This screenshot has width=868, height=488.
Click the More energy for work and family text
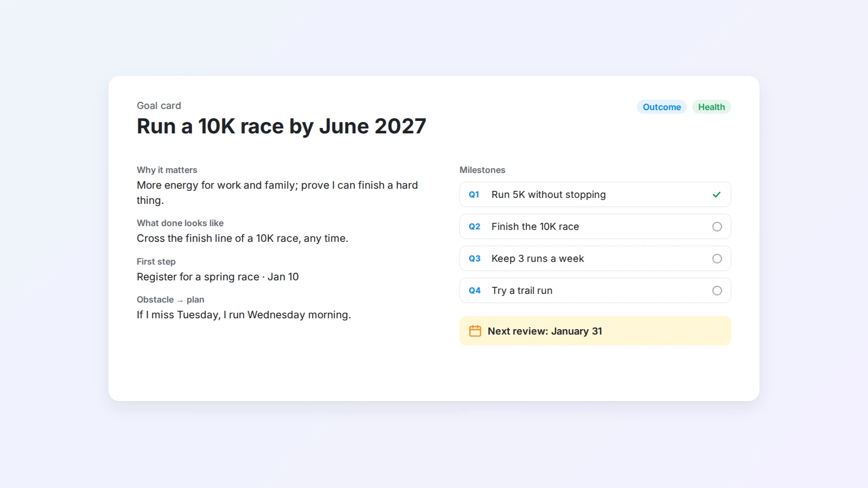277,192
